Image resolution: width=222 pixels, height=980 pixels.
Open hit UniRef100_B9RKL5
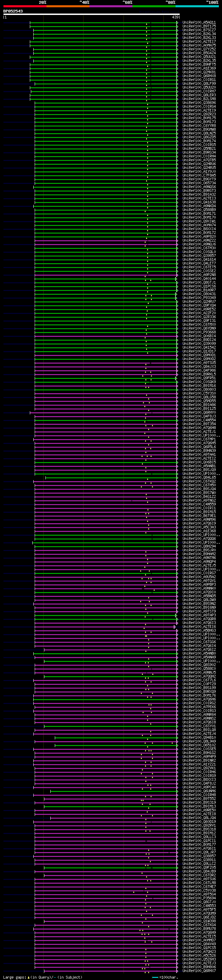199,374
